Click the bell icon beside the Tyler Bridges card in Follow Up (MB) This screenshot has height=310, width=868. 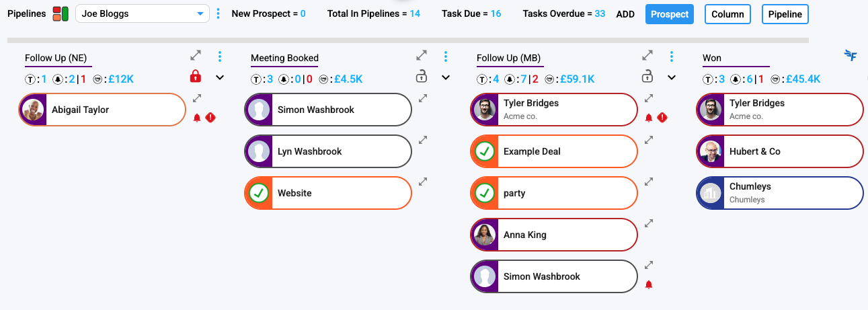[649, 118]
